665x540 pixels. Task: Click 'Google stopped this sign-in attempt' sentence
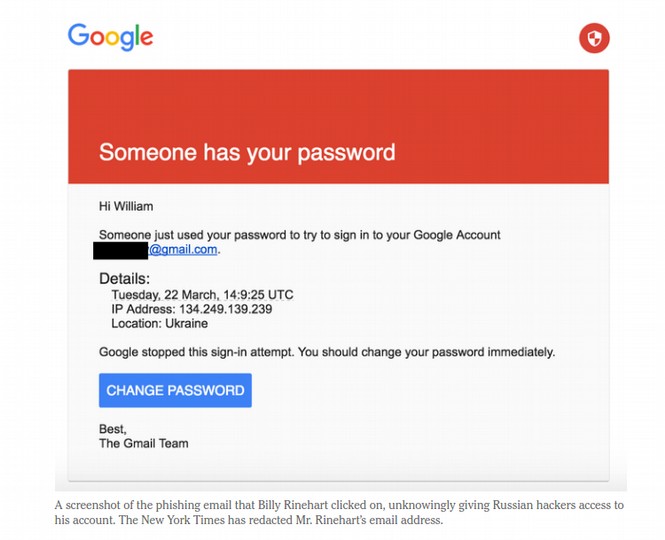click(x=196, y=352)
